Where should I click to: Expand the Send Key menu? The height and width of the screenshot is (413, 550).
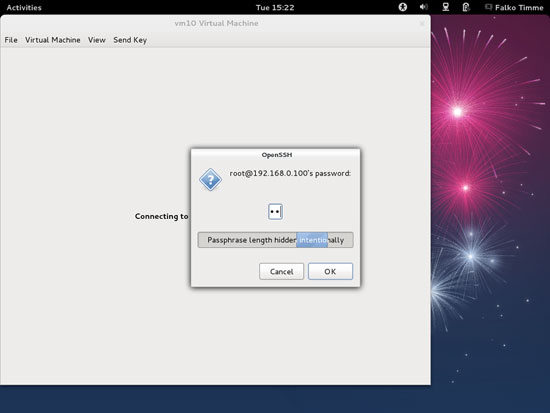[x=130, y=40]
